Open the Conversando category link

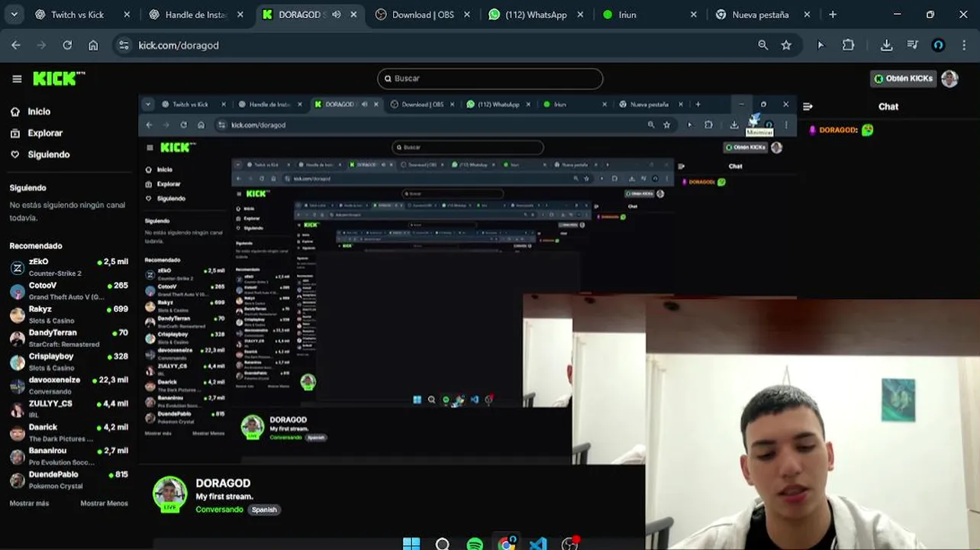tap(219, 510)
